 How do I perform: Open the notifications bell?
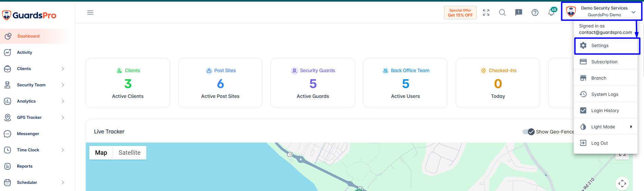coord(551,13)
